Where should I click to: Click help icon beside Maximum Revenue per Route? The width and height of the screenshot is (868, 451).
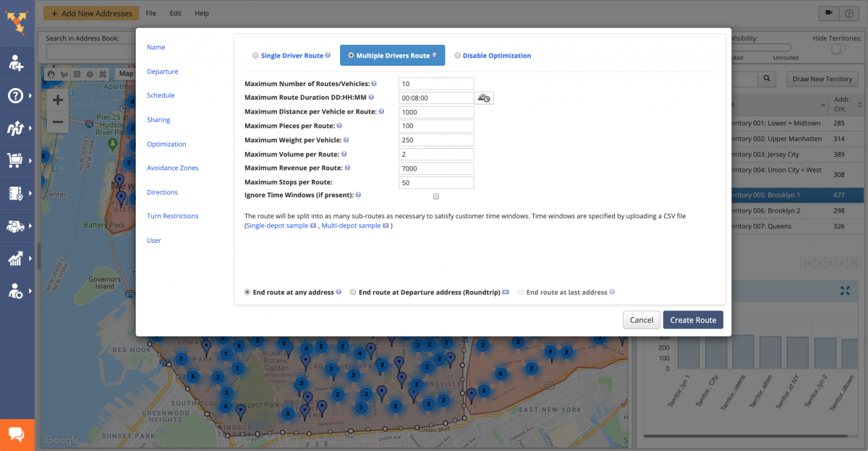[348, 168]
